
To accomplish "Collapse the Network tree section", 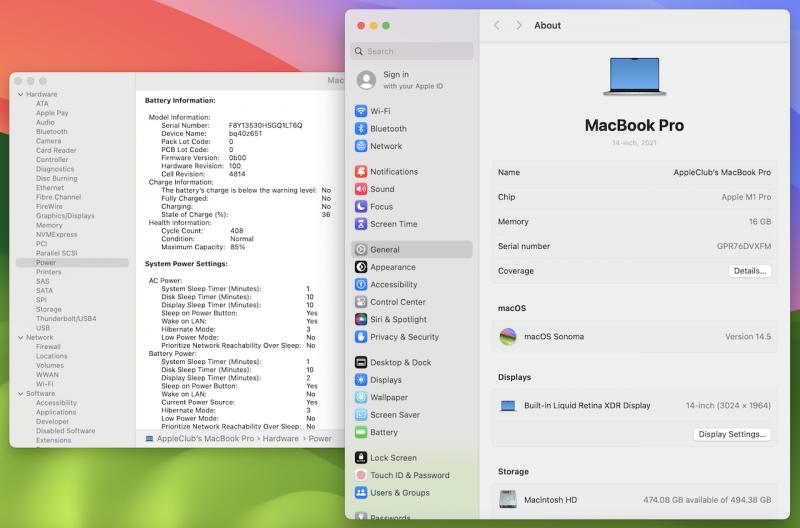I will tap(19, 337).
